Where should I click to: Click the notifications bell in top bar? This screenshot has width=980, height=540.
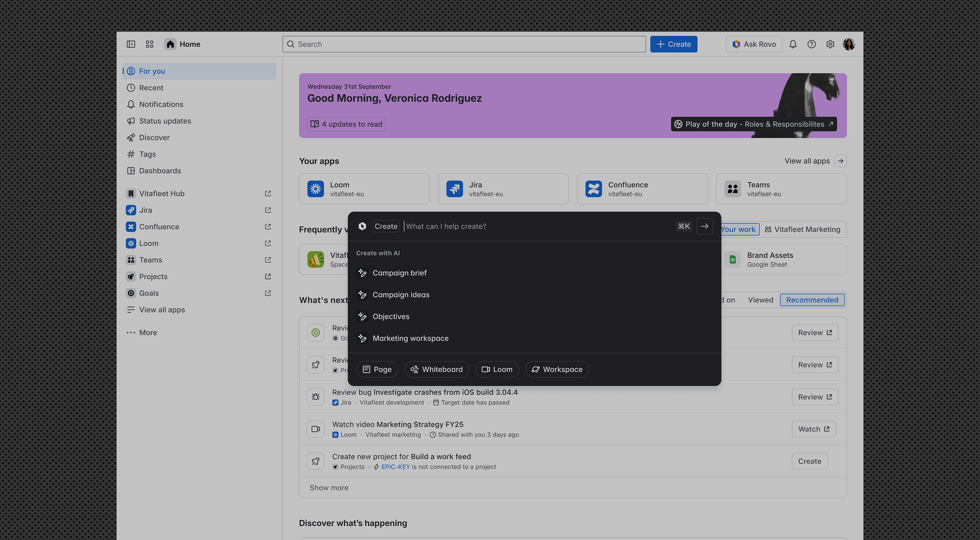click(x=793, y=44)
